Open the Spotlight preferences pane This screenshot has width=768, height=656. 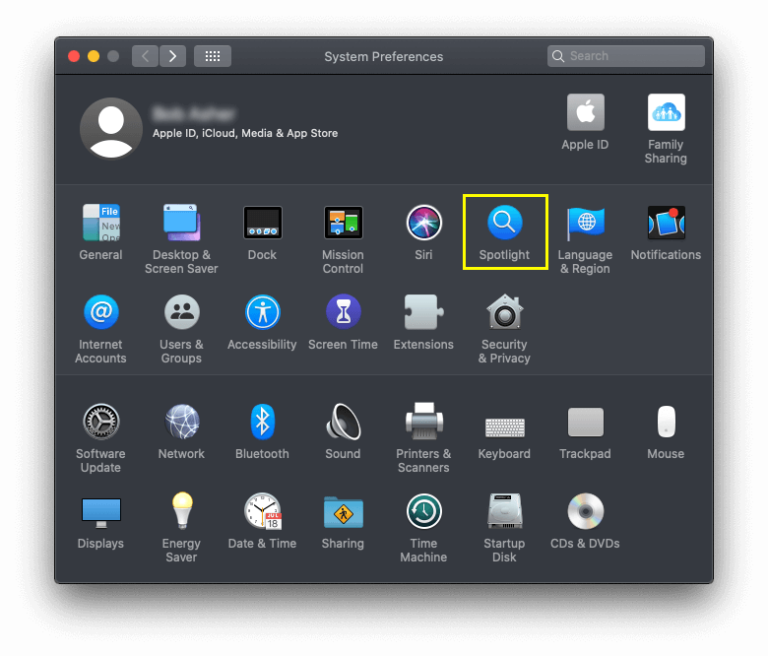(x=504, y=223)
